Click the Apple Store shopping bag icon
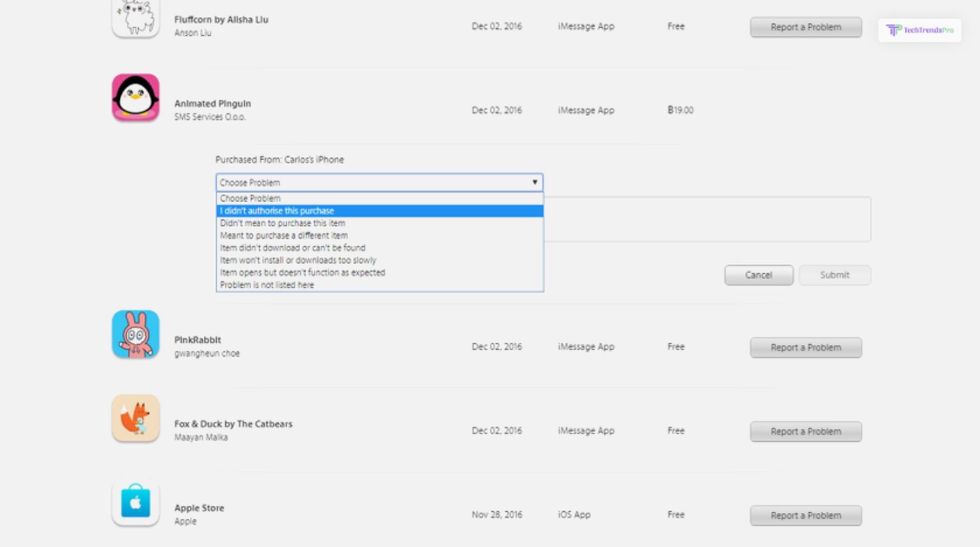The width and height of the screenshot is (980, 547). 135,503
